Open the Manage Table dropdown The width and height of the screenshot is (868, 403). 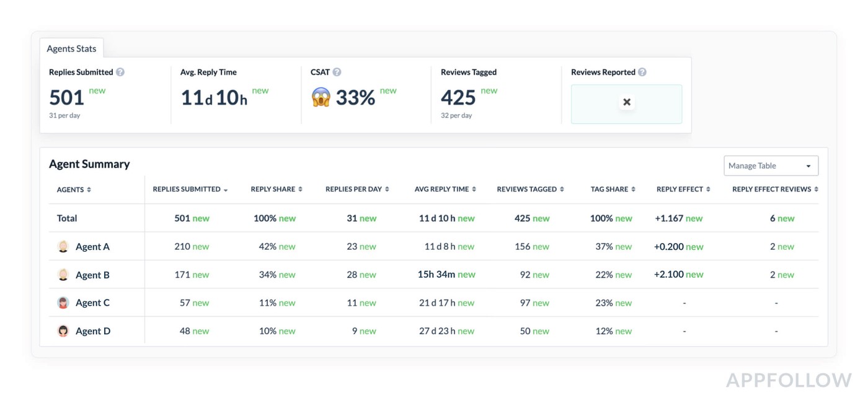[x=771, y=166]
